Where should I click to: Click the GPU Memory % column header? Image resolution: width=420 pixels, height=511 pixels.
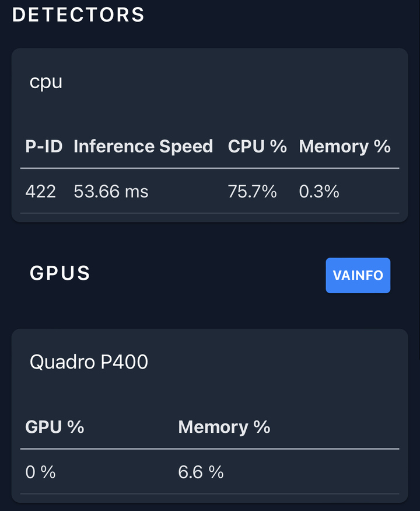click(224, 427)
